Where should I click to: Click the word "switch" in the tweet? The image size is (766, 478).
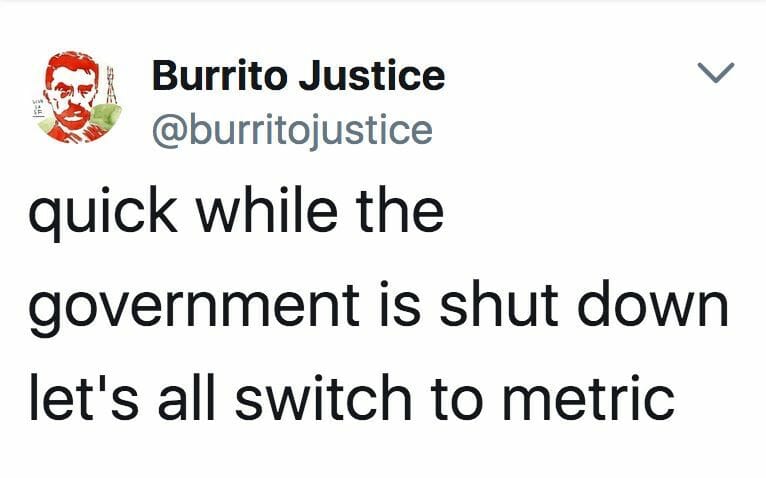tap(323, 398)
